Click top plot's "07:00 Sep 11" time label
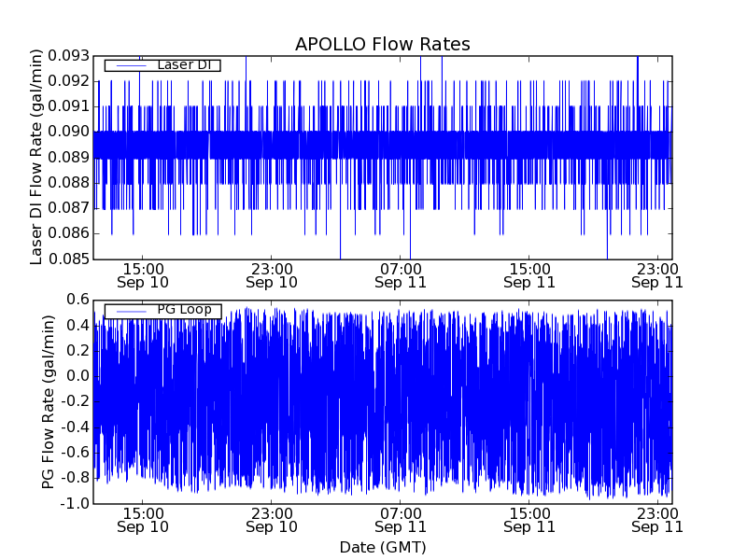This screenshot has height=560, width=747. 401,274
